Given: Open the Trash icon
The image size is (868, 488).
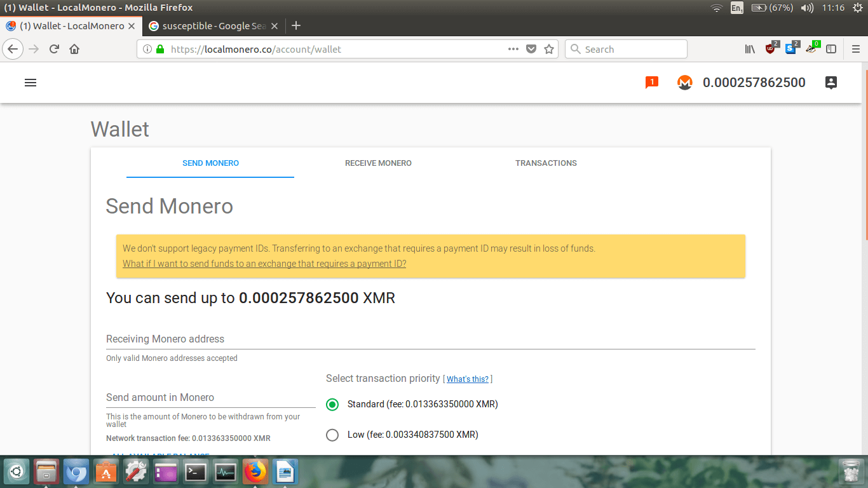Looking at the screenshot, I should pos(850,472).
